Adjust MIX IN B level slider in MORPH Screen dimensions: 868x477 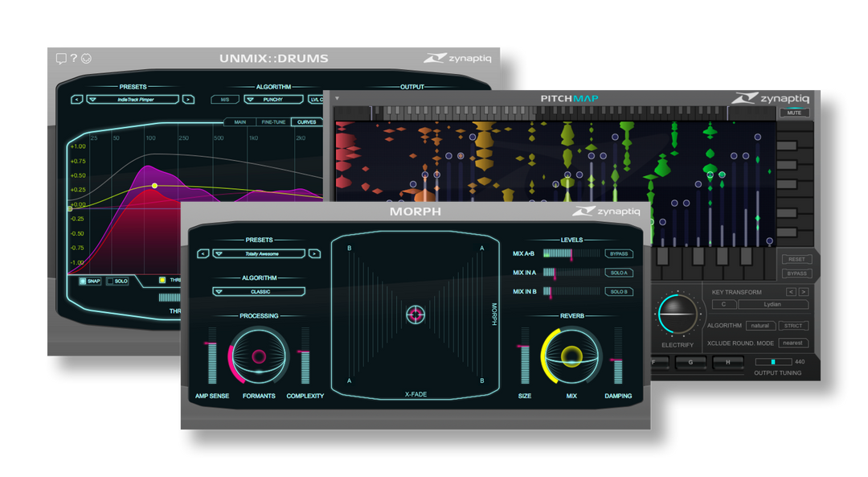pos(571,291)
